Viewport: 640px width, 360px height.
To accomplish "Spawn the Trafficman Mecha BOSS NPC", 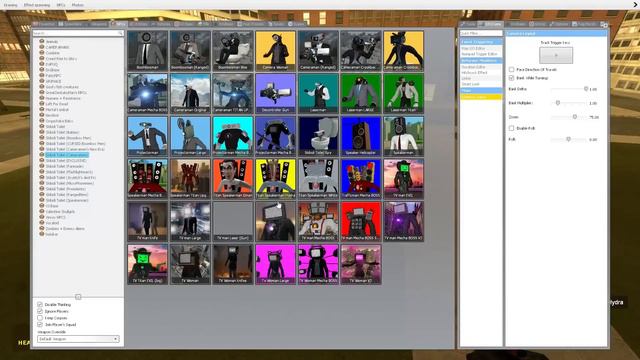I will pyautogui.click(x=361, y=179).
